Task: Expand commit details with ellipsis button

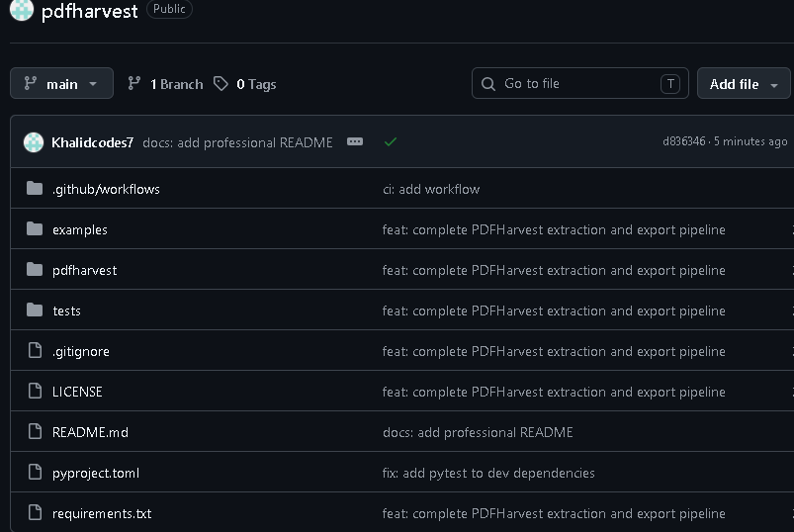Action: [355, 141]
